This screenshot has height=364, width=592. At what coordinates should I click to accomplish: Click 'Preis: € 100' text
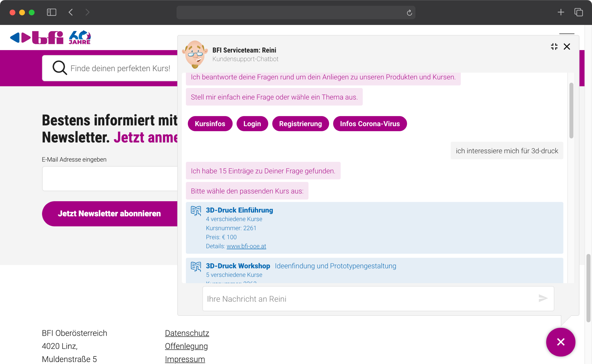click(x=221, y=237)
